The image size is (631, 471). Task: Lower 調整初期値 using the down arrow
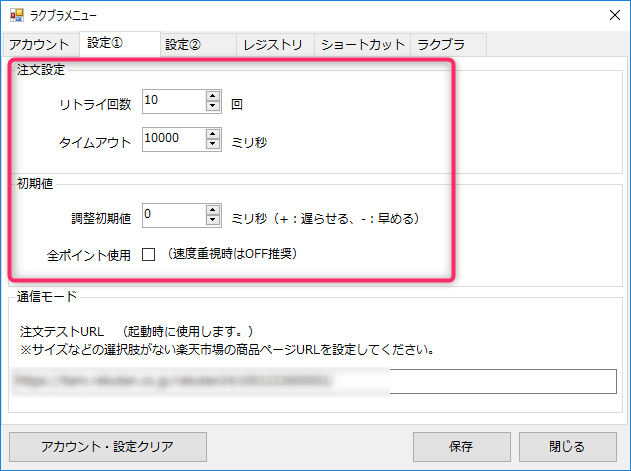(x=213, y=221)
